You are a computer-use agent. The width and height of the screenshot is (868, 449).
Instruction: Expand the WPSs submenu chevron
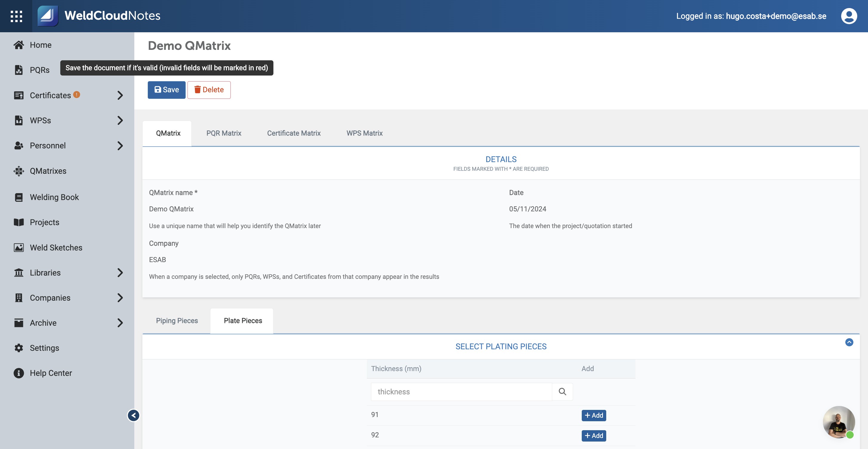tap(120, 120)
